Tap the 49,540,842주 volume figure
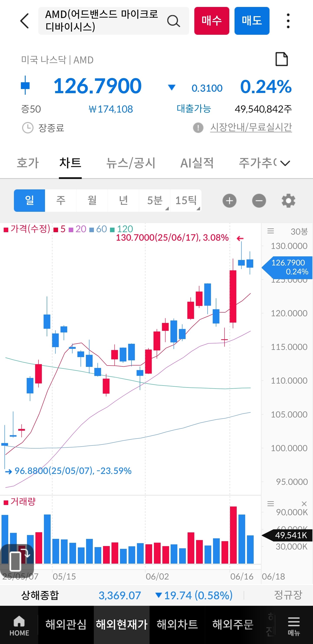313x644 pixels. 263,109
